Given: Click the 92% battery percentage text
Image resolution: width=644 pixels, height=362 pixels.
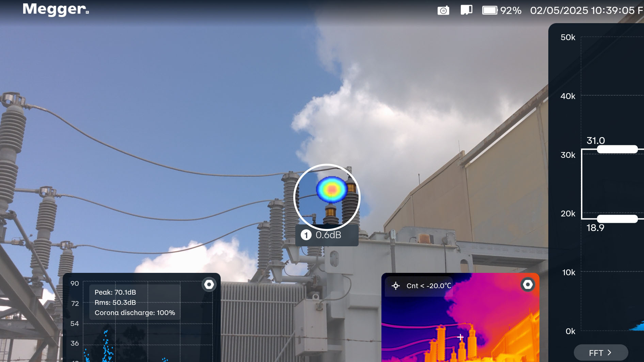Looking at the screenshot, I should pos(511,11).
